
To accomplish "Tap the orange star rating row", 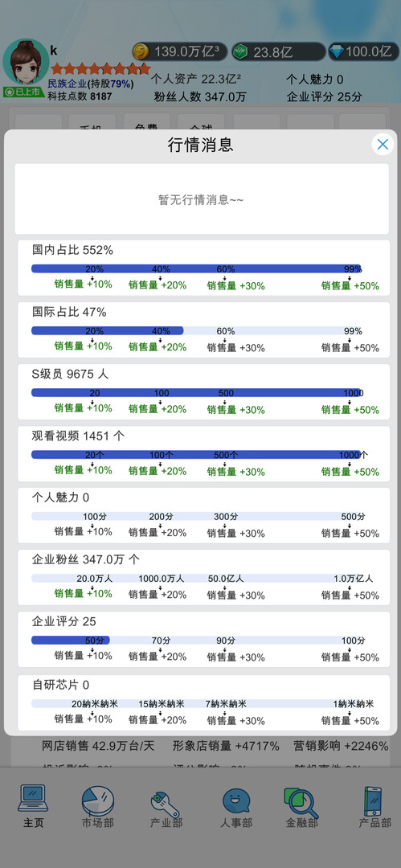I will (100, 69).
